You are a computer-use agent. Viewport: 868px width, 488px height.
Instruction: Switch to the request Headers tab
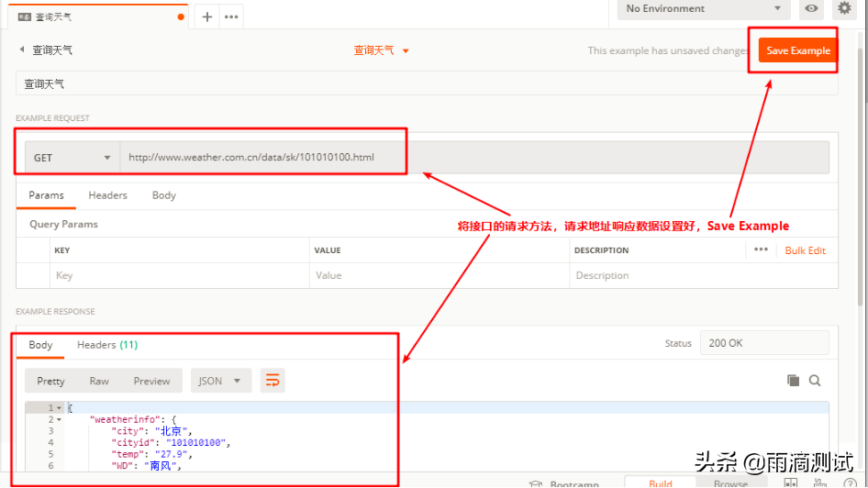107,195
